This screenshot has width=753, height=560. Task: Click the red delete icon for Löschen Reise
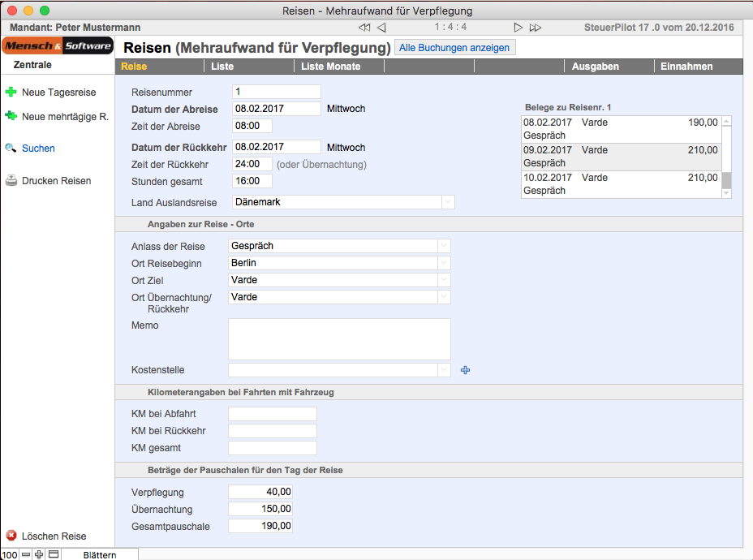[x=11, y=536]
